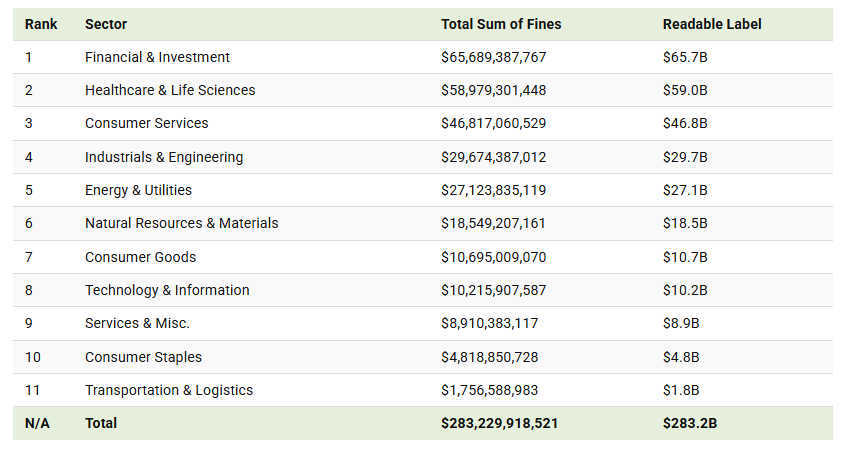This screenshot has width=852, height=450.
Task: Select the Healthcare & Life Sciences cell
Action: pos(170,90)
